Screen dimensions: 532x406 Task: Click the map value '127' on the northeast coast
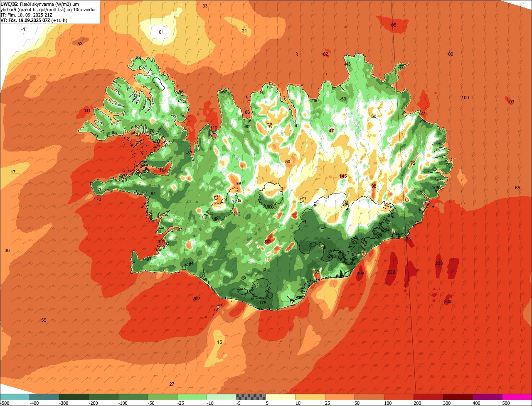(422, 113)
